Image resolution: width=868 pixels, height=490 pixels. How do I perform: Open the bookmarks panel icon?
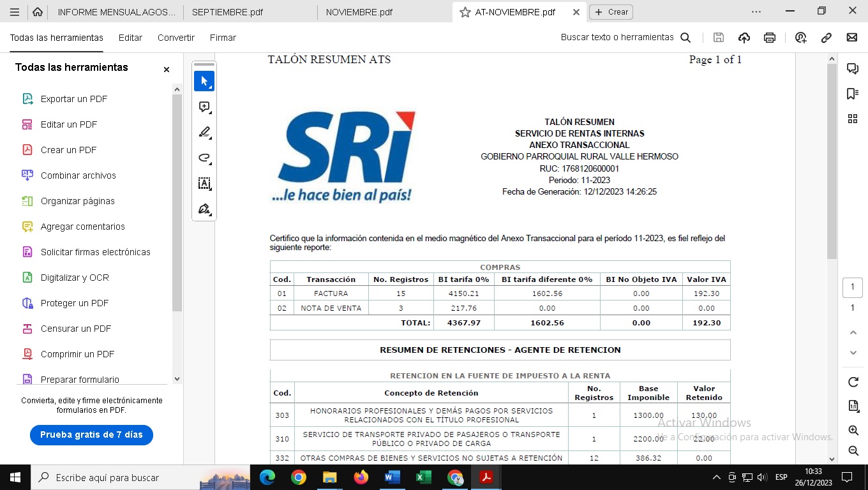tap(852, 94)
